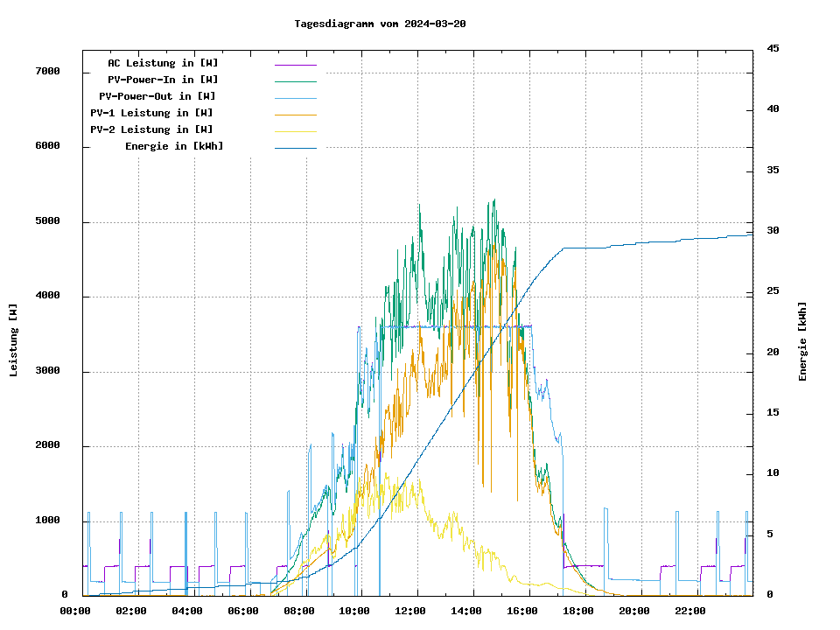Pick the PV-1 Leistung legend label
This screenshot has height=630, width=840.
[151, 113]
